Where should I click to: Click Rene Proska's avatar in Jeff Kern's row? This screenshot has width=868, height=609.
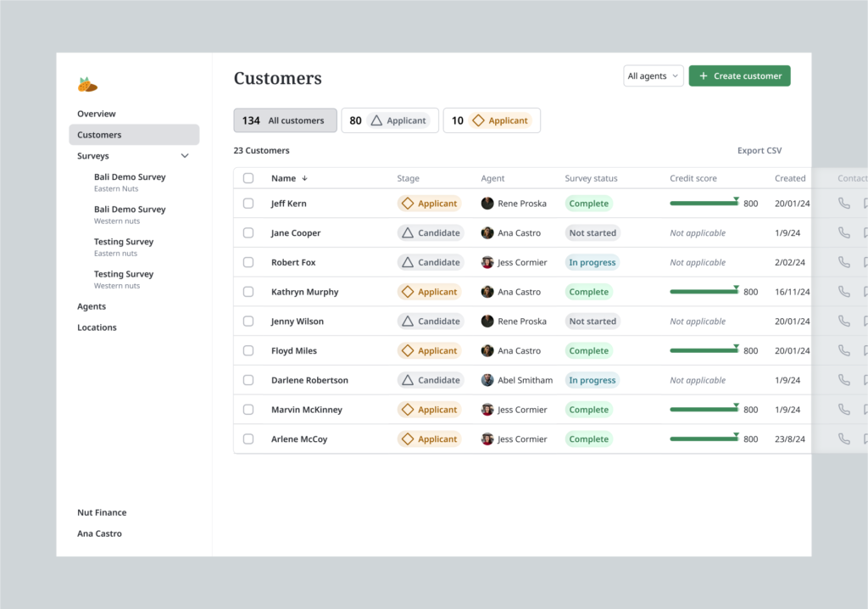coord(487,204)
